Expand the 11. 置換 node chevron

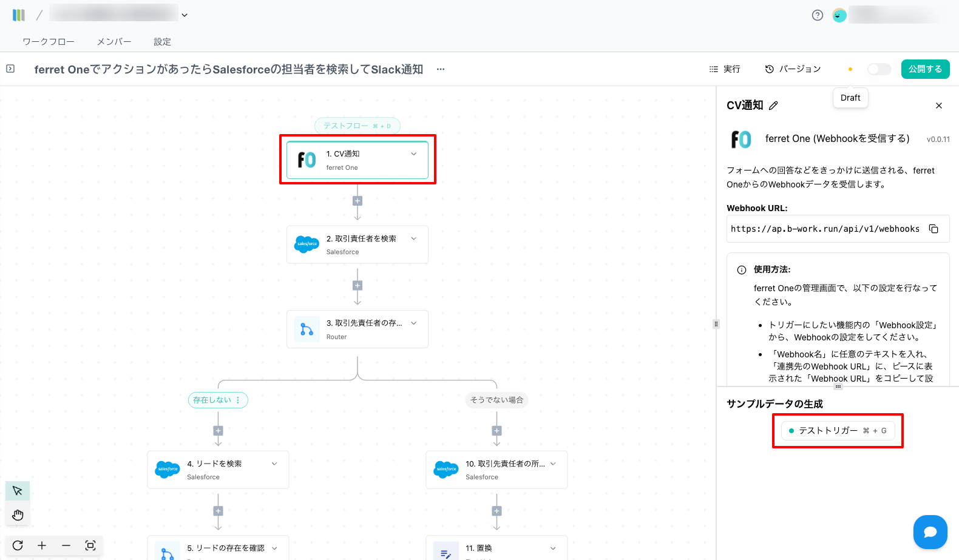click(553, 548)
